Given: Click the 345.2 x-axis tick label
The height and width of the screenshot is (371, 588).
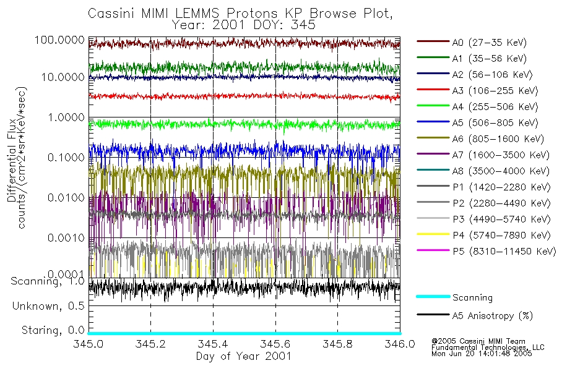Looking at the screenshot, I should pos(150,344).
